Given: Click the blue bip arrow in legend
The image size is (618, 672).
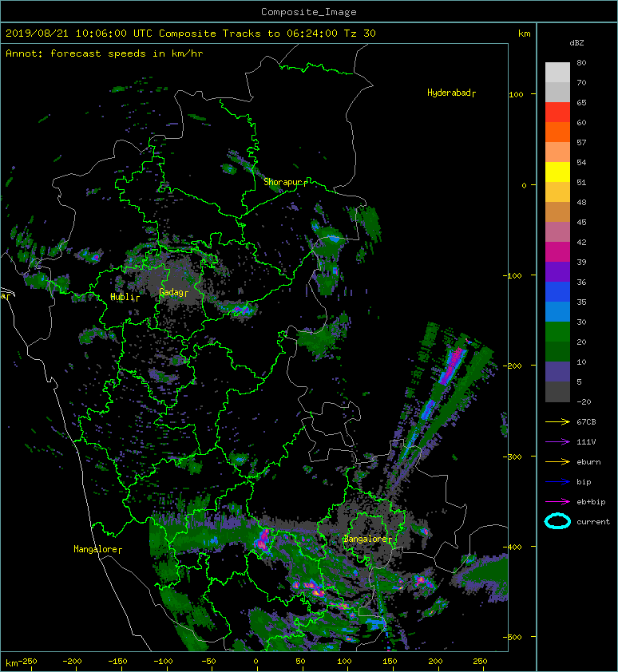Looking at the screenshot, I should 557,482.
